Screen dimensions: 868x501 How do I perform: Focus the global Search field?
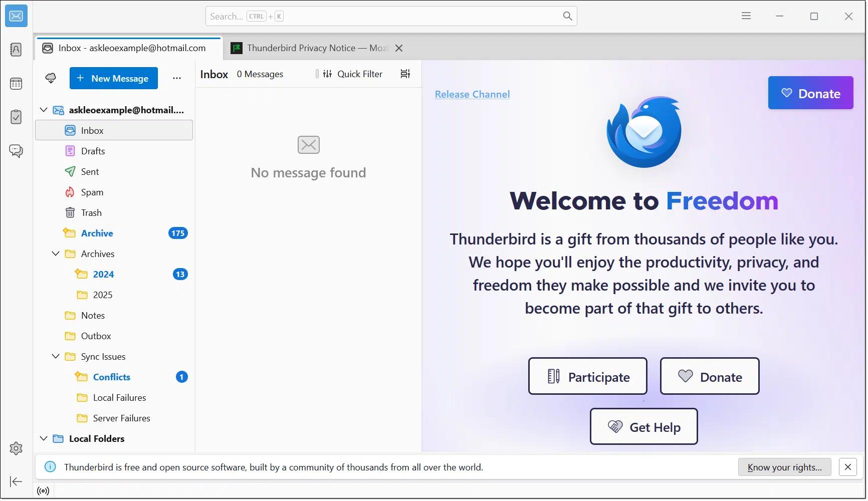point(391,16)
